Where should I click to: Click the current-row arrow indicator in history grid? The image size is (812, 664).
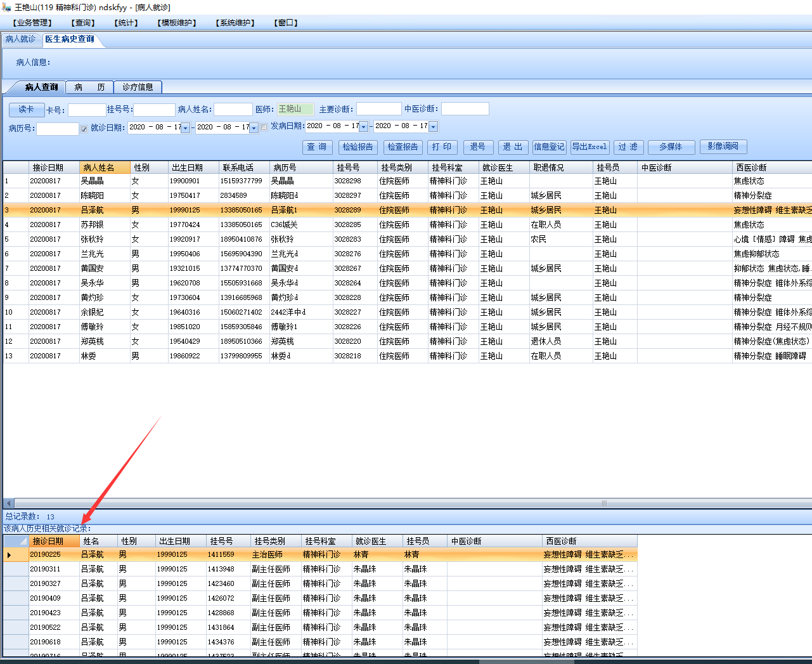point(9,555)
